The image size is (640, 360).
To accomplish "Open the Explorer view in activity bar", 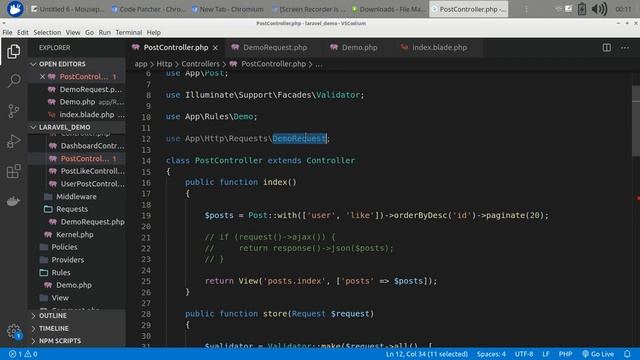I will coord(13,51).
